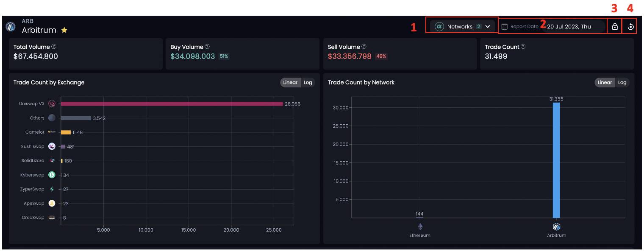Click the Kyberswap exchange label

pyautogui.click(x=32, y=175)
